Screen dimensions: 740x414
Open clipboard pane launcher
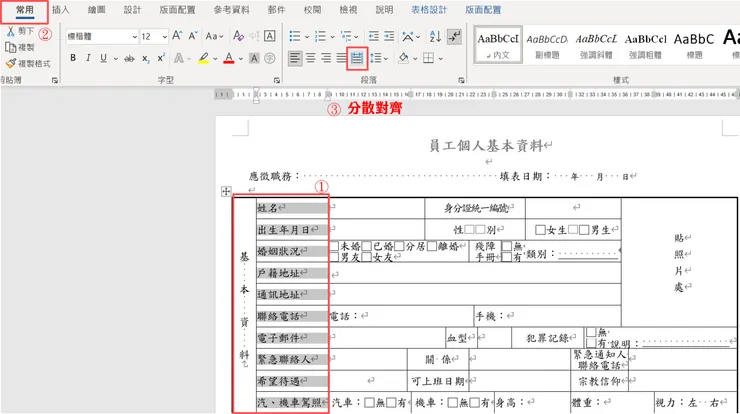click(x=55, y=80)
